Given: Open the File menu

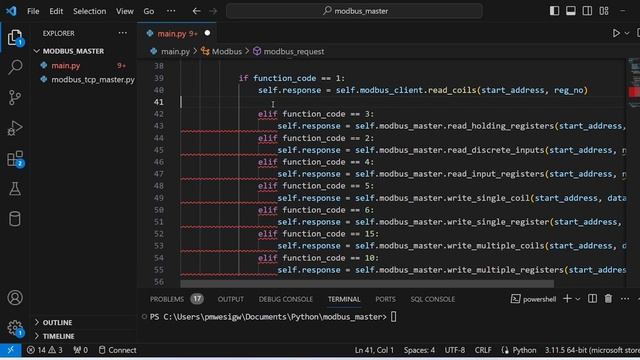Looking at the screenshot, I should click(33, 11).
